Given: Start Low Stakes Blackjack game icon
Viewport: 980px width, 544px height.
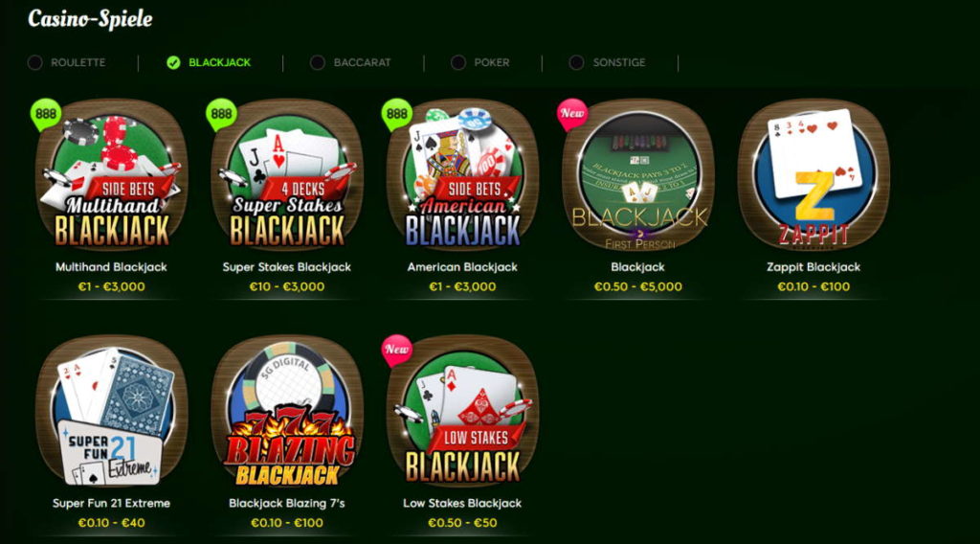Looking at the screenshot, I should coord(462,412).
